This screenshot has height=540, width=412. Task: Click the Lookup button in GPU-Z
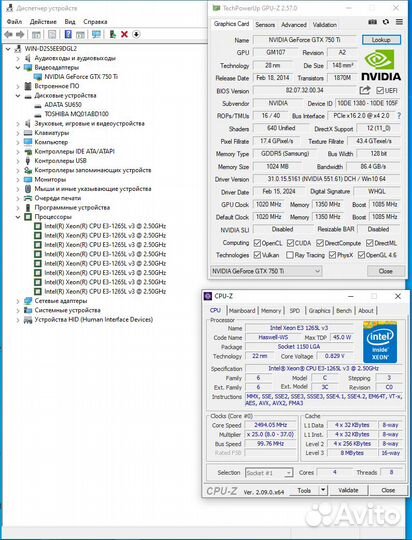click(x=381, y=40)
